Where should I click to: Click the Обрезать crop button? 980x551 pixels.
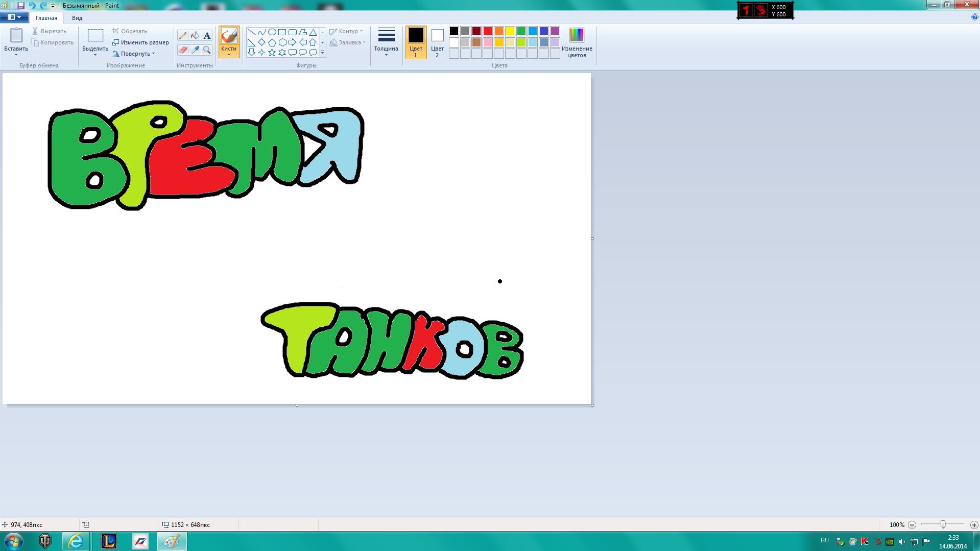[x=130, y=31]
